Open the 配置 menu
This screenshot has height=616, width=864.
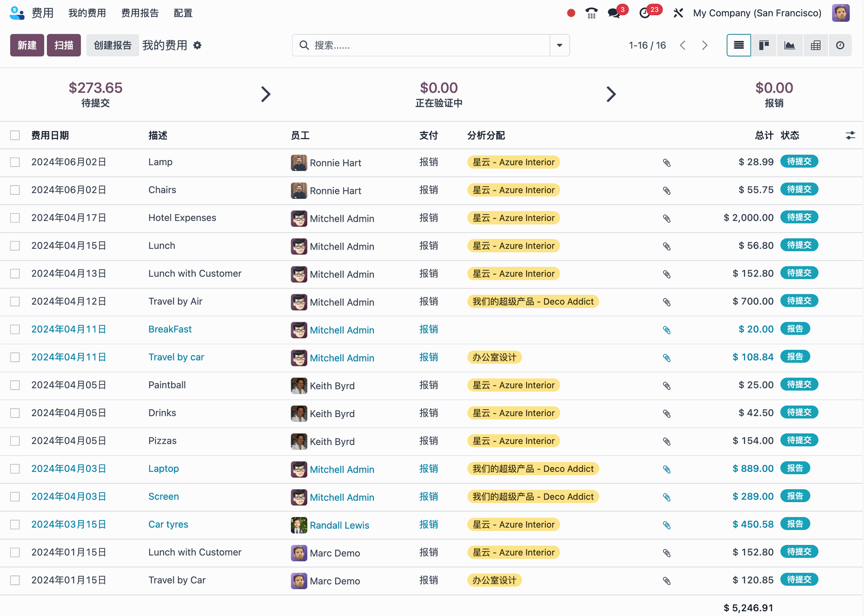[183, 13]
